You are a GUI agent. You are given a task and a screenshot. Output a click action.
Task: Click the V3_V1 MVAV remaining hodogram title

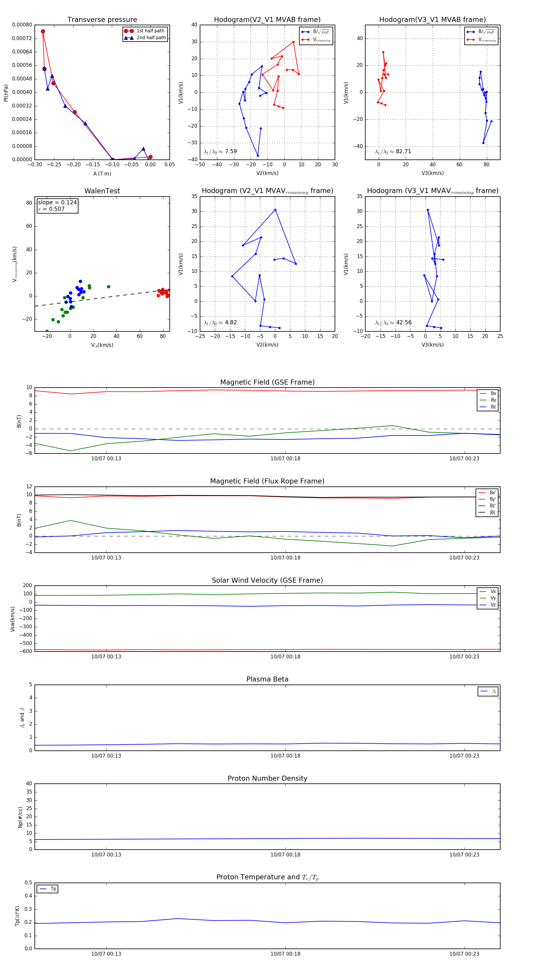pyautogui.click(x=432, y=191)
